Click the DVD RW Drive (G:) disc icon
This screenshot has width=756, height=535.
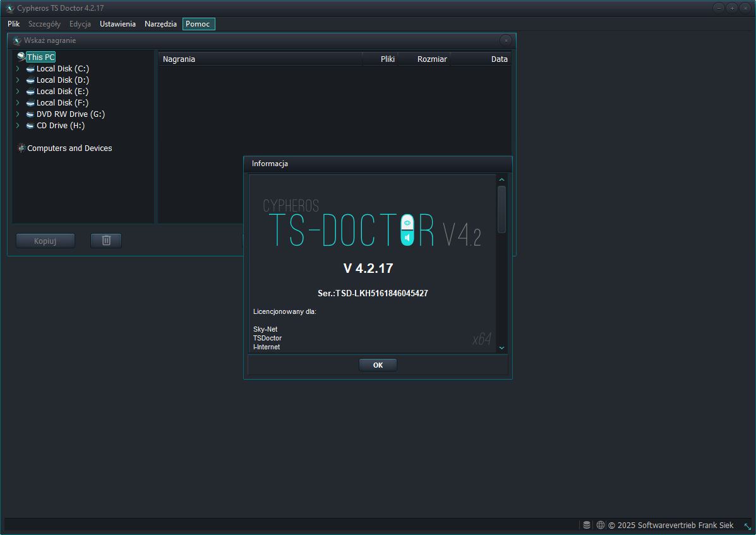(x=30, y=114)
